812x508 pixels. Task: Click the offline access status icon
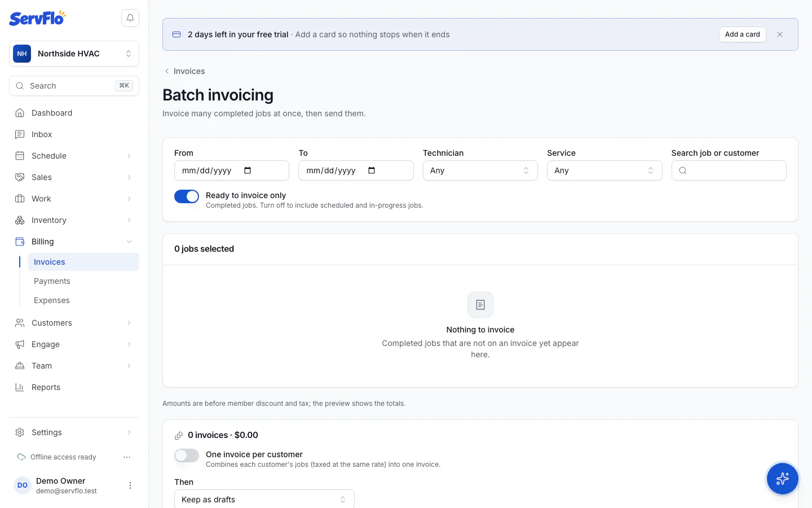[21, 457]
